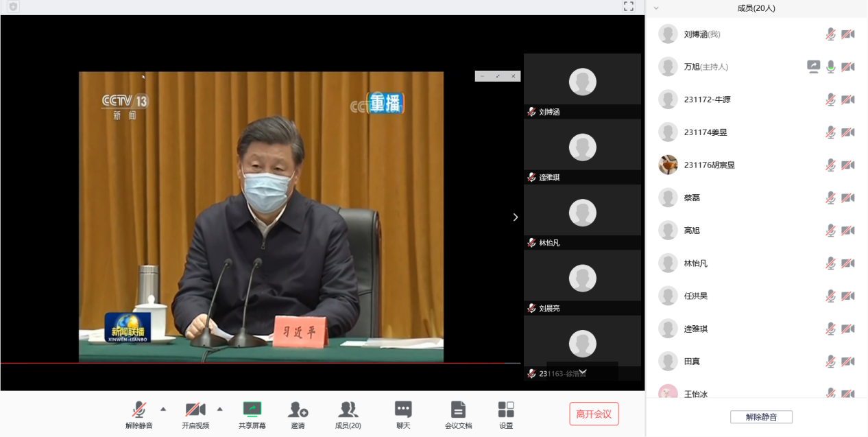
Task: Open video options arrow next to 开启视频
Action: click(219, 410)
